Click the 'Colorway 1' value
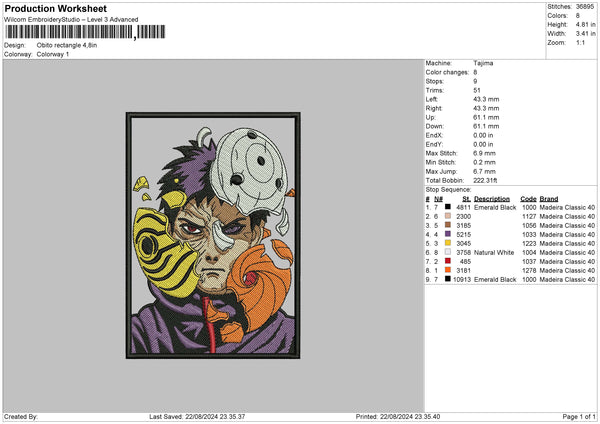 tap(53, 54)
